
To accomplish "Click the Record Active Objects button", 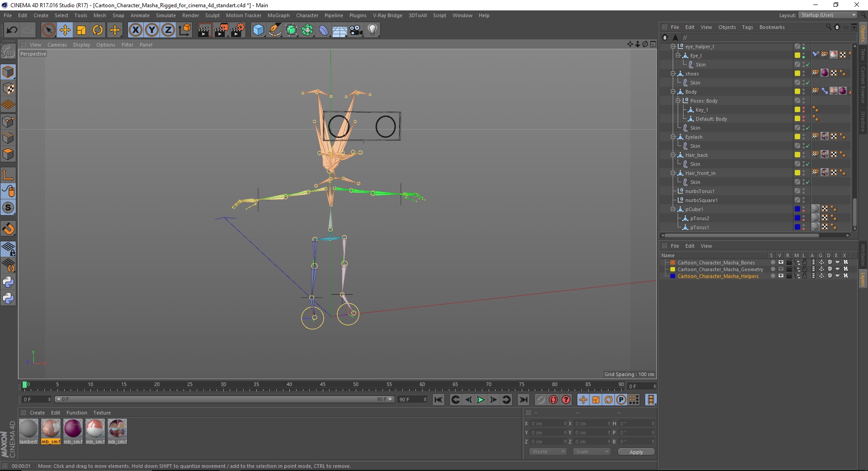I will [540, 400].
